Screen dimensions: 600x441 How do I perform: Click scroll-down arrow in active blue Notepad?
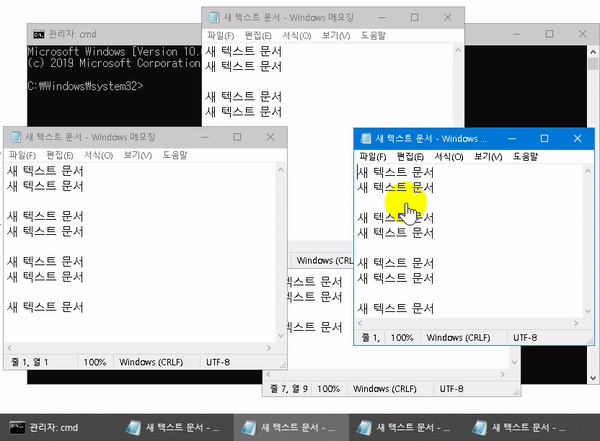(588, 311)
